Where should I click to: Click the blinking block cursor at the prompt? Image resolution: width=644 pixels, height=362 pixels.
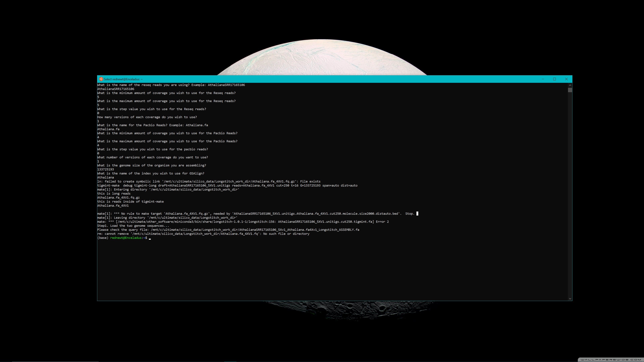[150, 239]
